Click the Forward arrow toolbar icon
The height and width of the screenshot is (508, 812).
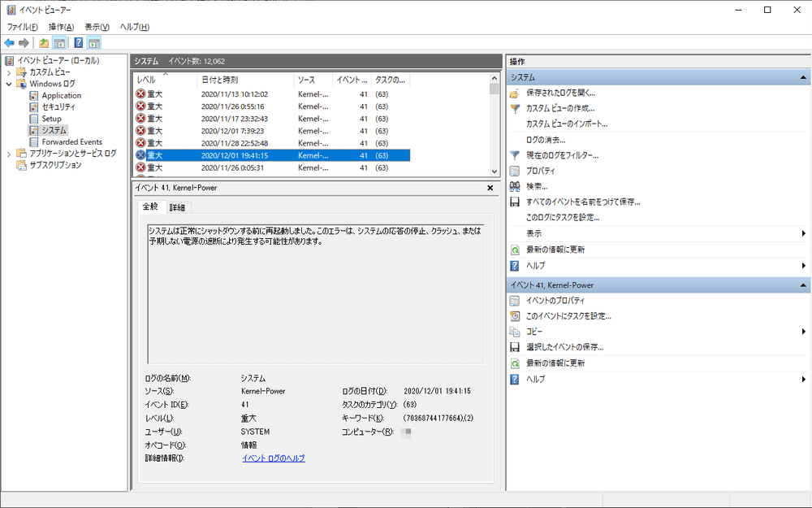[24, 43]
